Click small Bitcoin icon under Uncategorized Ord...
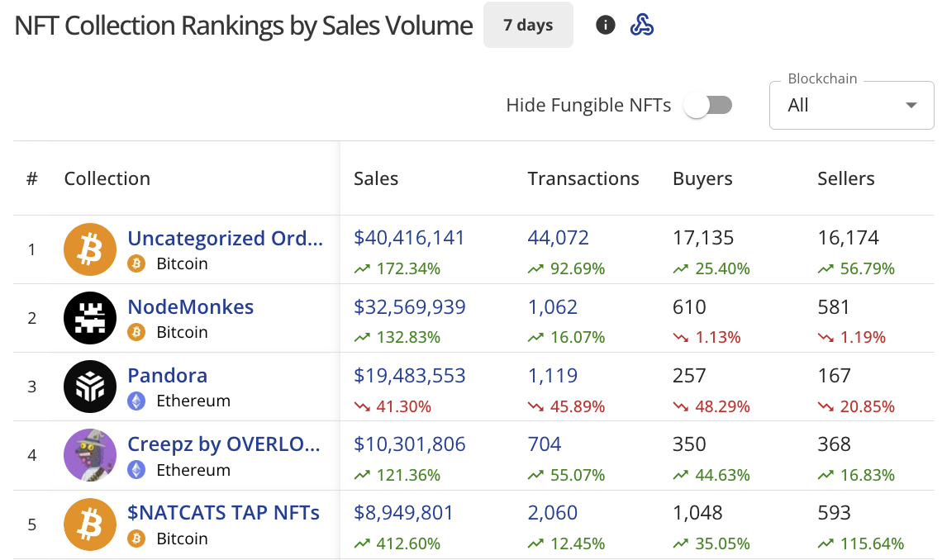Viewport: 942px width, 560px height. [x=136, y=263]
